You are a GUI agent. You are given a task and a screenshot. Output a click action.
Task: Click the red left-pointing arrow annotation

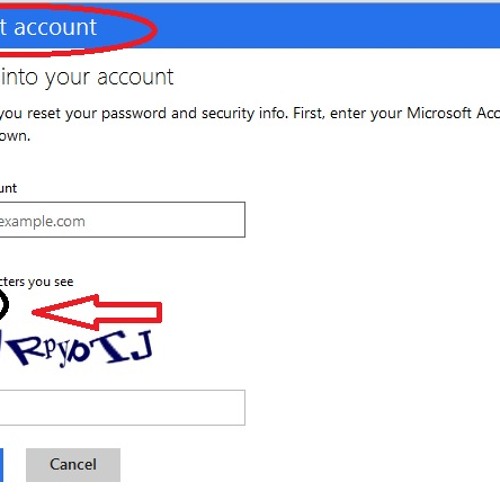point(97,312)
